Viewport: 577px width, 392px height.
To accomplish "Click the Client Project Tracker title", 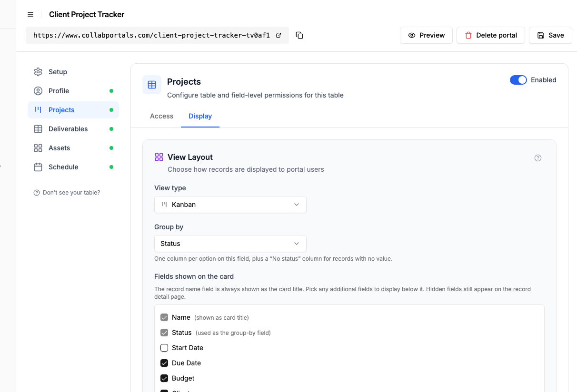I will [x=87, y=14].
